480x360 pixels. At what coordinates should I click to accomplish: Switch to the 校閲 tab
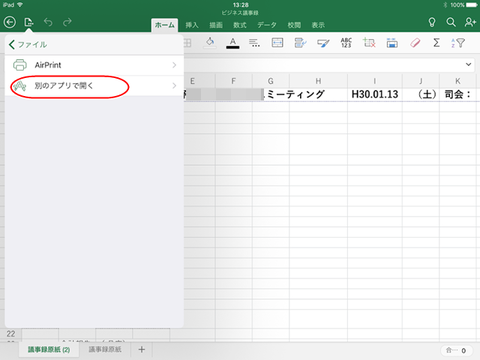pyautogui.click(x=294, y=25)
